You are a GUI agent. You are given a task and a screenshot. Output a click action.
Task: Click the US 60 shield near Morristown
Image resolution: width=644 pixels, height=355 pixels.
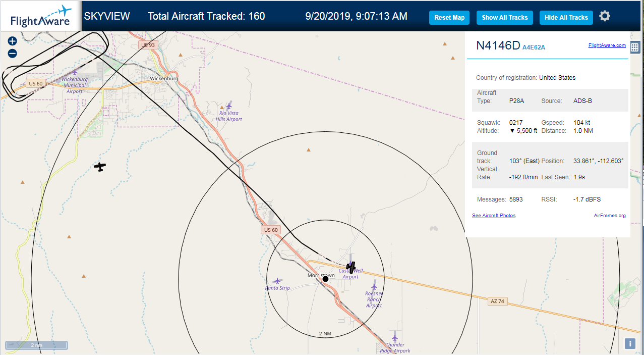tap(271, 230)
